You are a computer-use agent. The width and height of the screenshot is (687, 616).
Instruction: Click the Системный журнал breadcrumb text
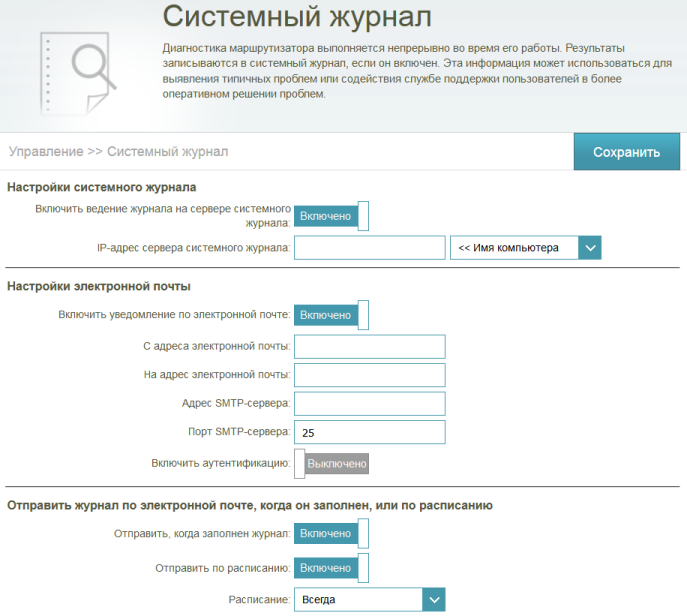click(167, 152)
